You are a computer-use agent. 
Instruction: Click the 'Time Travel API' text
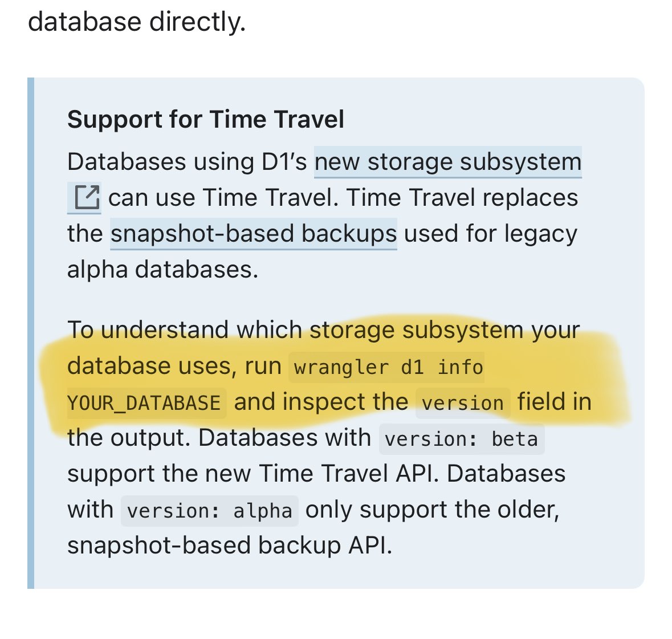click(349, 474)
